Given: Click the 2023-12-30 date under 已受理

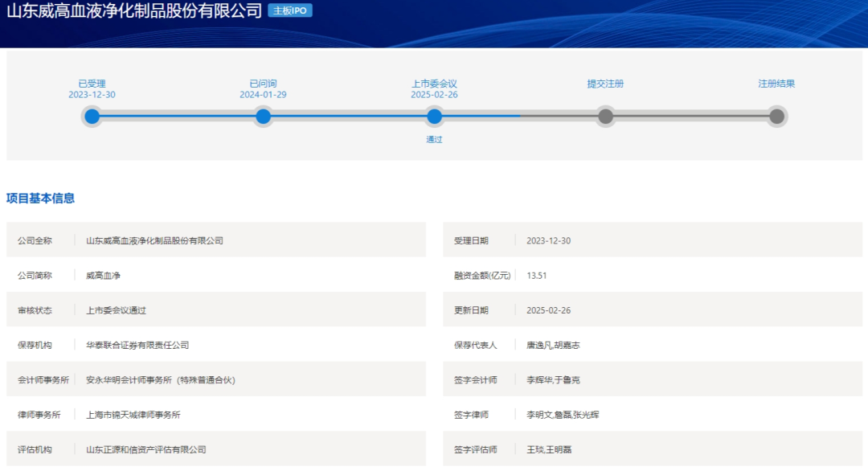Looking at the screenshot, I should click(x=92, y=95).
